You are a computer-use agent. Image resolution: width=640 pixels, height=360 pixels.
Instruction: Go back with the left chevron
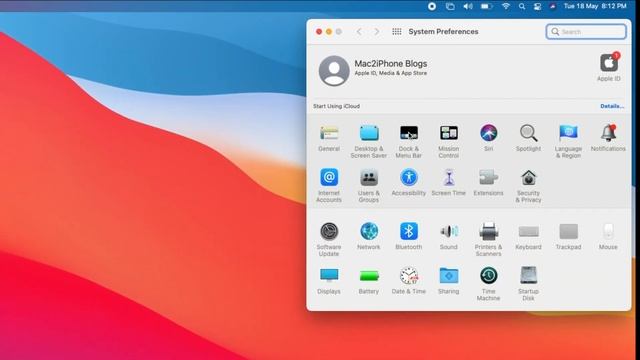pos(359,31)
